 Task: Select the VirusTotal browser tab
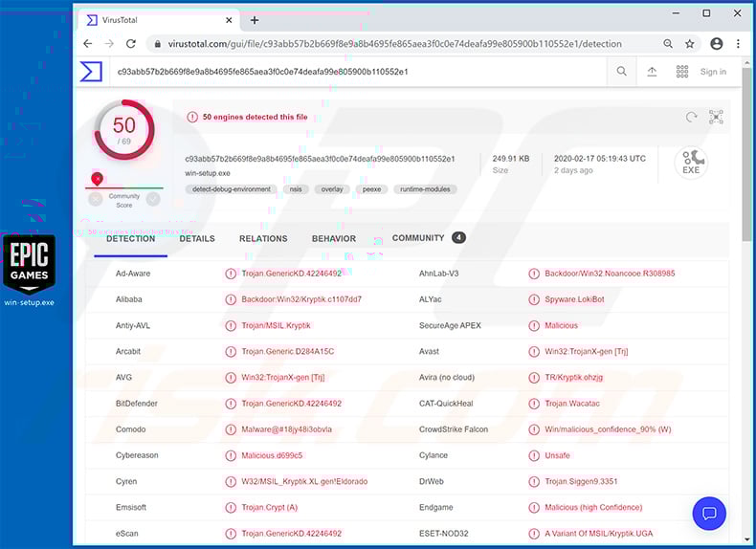tap(159, 20)
